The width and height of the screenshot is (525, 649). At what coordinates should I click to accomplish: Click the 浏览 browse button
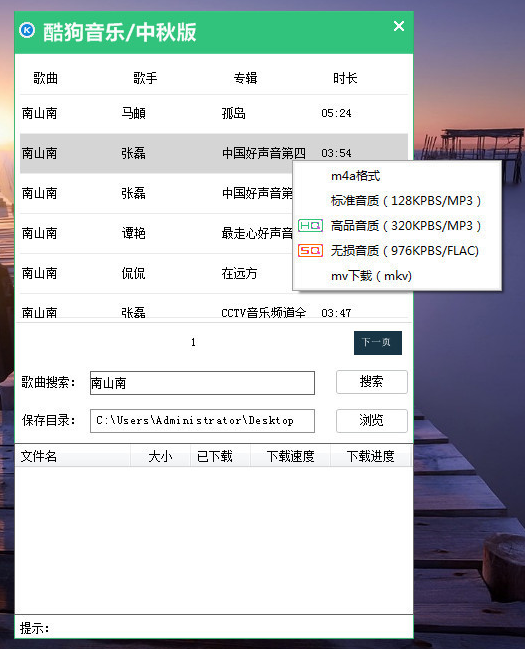pyautogui.click(x=371, y=421)
